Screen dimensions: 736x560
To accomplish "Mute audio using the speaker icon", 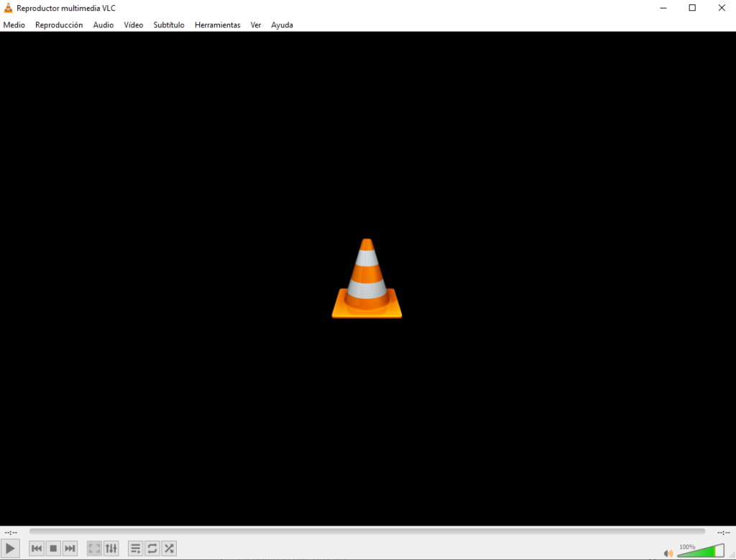I will tap(668, 553).
